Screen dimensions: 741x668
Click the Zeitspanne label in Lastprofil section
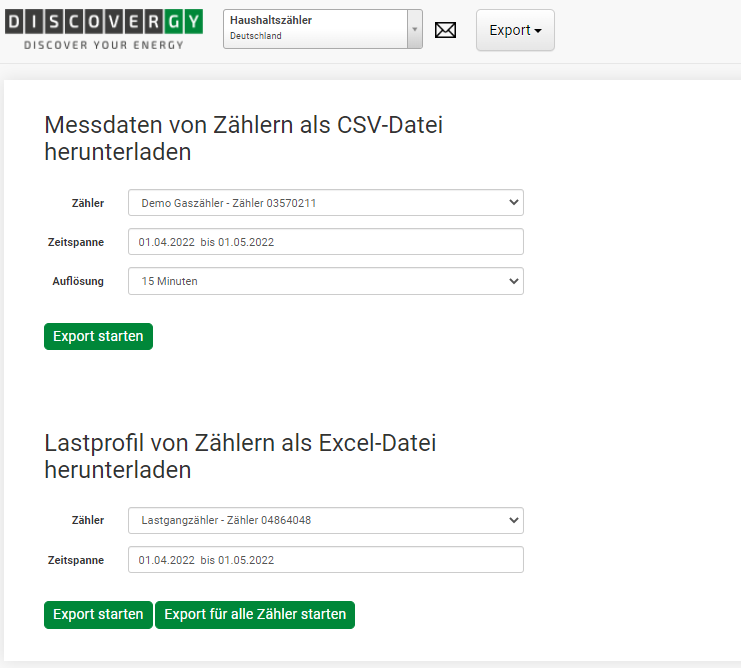(x=76, y=560)
